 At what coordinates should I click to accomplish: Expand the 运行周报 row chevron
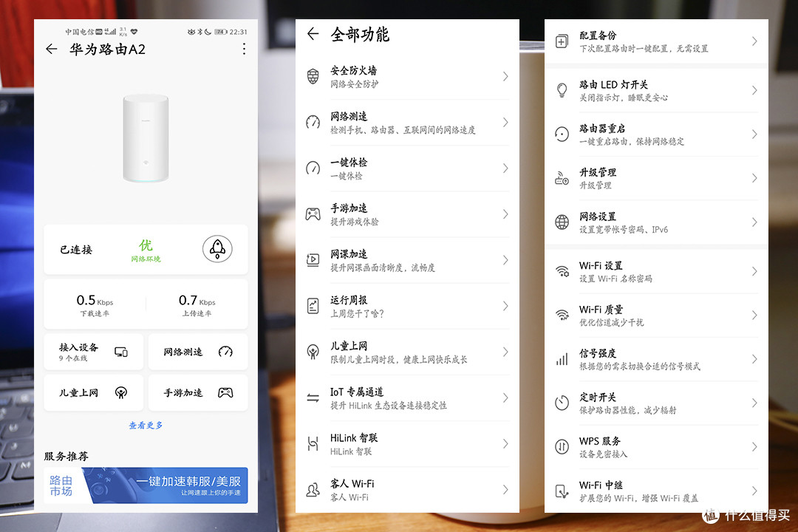point(505,306)
